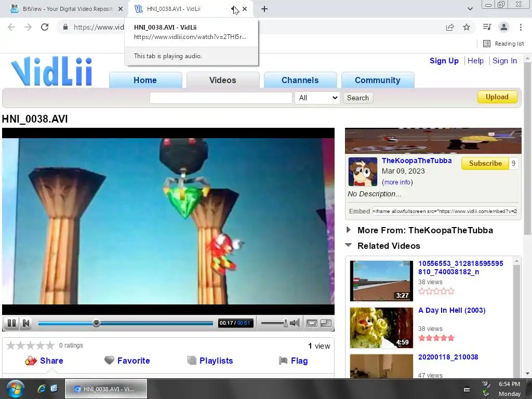Open the category dropdown showing All
The image size is (532, 399).
[x=317, y=98]
